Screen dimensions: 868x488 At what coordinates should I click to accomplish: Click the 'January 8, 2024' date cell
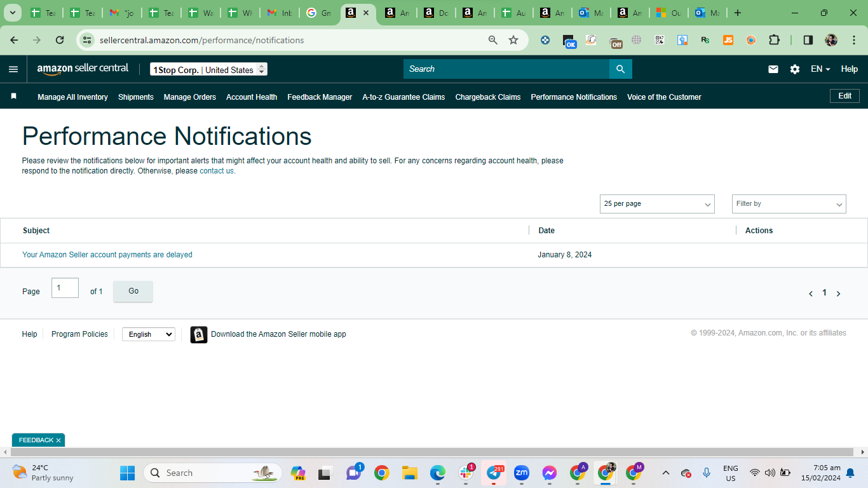[565, 255]
